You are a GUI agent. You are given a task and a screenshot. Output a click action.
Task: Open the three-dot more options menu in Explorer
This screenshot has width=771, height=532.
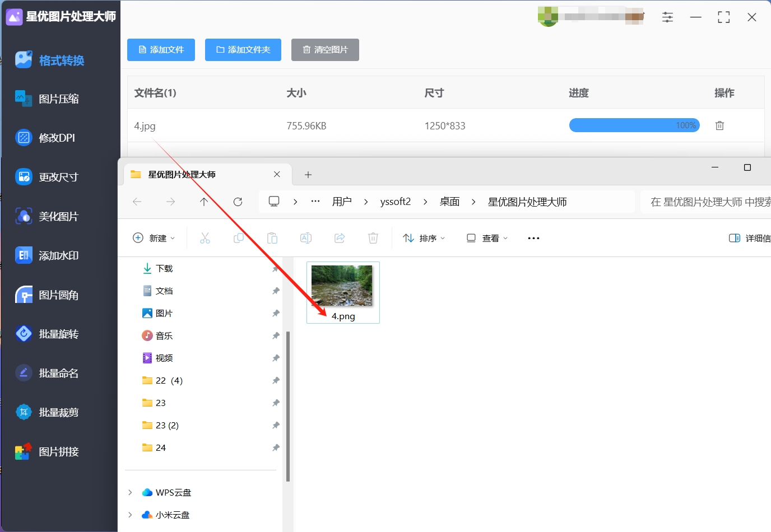click(533, 238)
